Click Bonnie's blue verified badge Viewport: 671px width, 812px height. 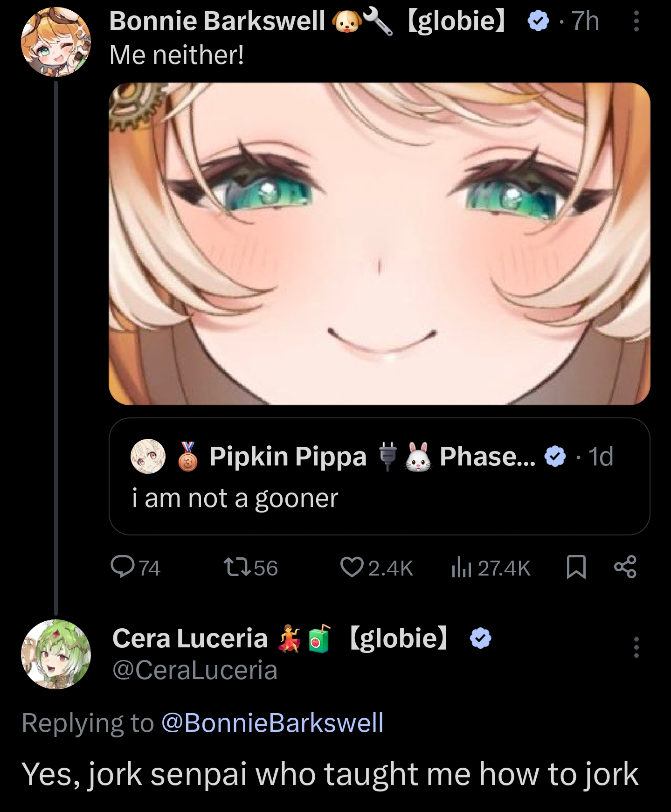click(539, 21)
